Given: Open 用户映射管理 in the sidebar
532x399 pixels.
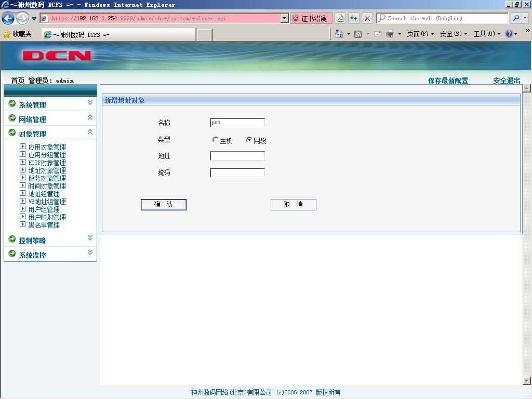Looking at the screenshot, I should (47, 217).
